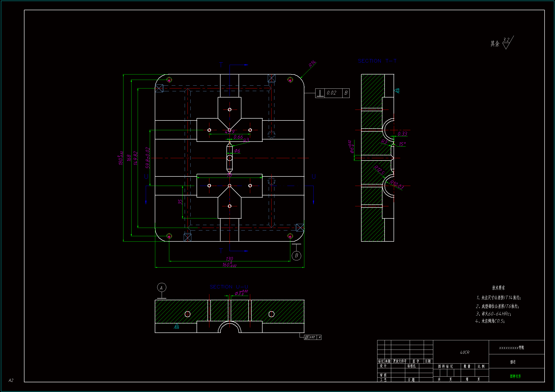
Task: Select the 淬火60-64HRc requirement line
Action: pyautogui.click(x=493, y=314)
